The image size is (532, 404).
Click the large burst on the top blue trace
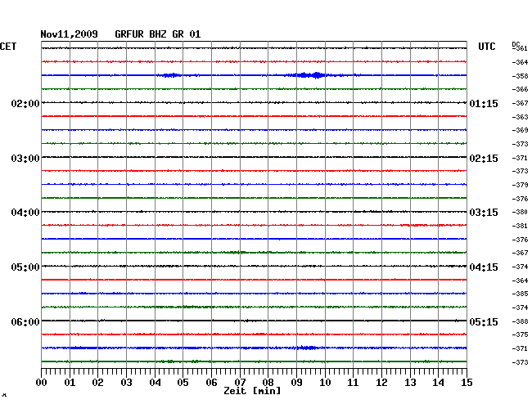coord(309,75)
